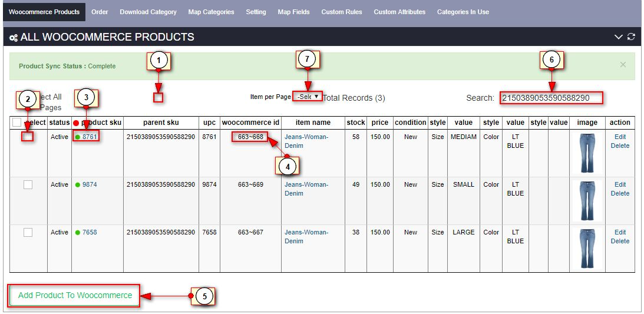Screen dimensions: 644x314
Task: Dismiss the Product Sync Status notification
Action: coord(623,64)
